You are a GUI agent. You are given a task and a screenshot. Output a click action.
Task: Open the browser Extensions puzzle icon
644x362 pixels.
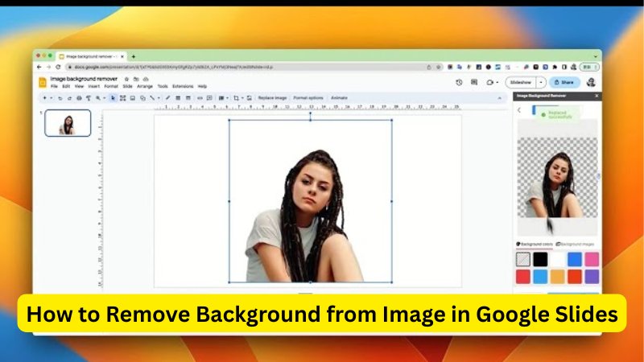(x=555, y=67)
